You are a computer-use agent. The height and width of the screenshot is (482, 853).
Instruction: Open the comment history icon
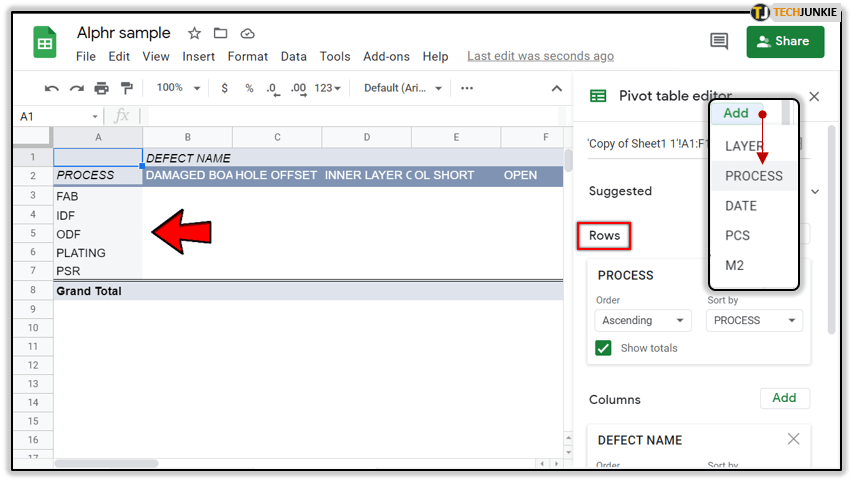pos(718,41)
